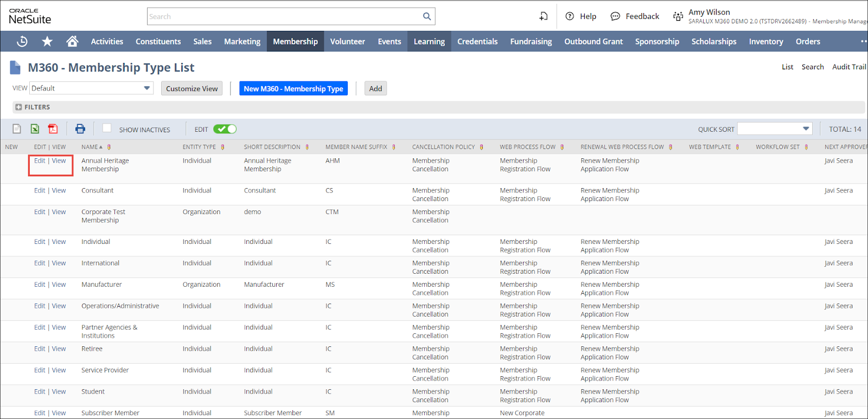Click the printer icon
The image size is (868, 419).
[x=80, y=129]
